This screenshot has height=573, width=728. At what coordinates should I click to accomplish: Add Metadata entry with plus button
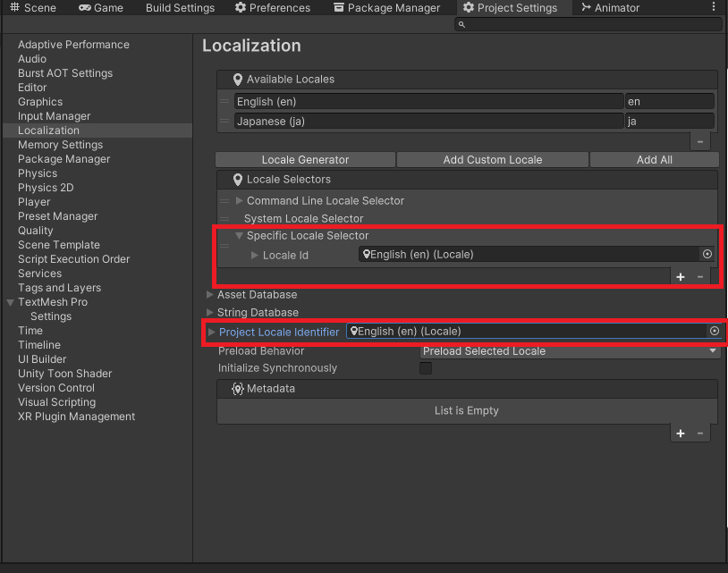point(681,434)
